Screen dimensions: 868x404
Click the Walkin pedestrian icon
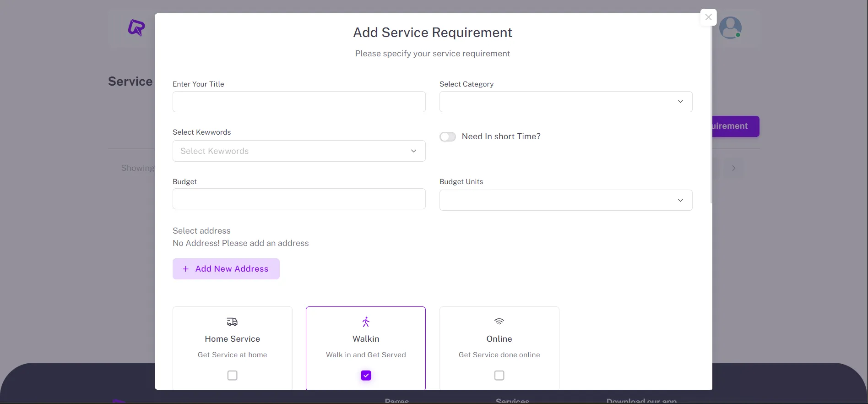coord(366,322)
